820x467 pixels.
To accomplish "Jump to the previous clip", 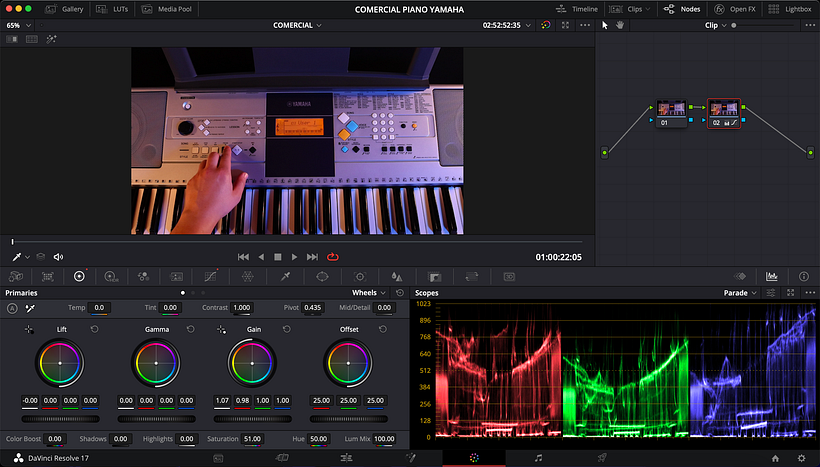I will pyautogui.click(x=243, y=257).
